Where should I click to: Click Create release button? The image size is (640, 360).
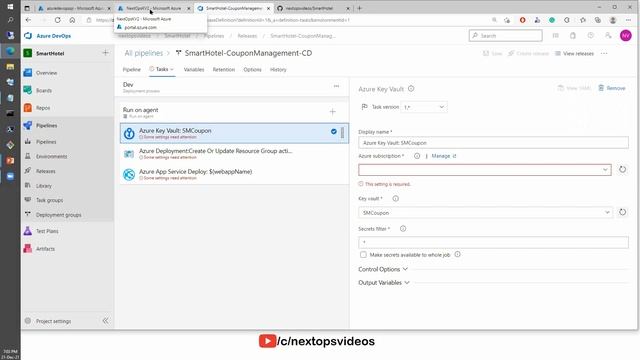tap(528, 53)
